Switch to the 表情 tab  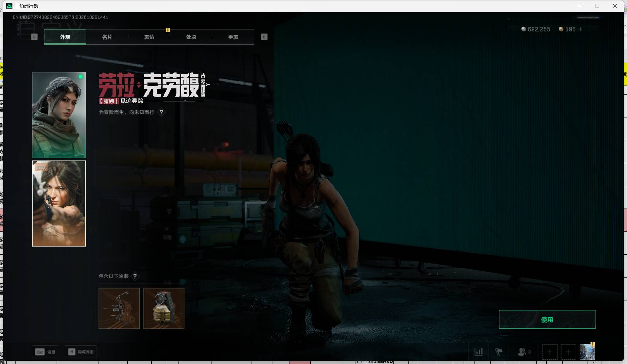click(149, 37)
